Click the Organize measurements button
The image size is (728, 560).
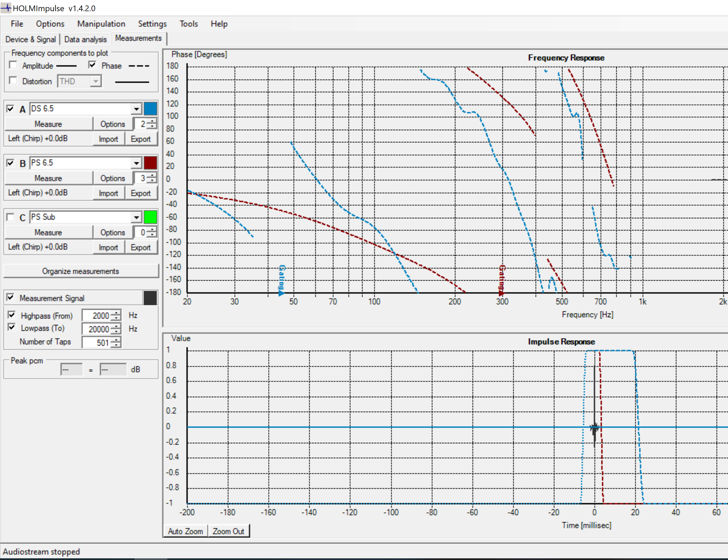tap(81, 271)
